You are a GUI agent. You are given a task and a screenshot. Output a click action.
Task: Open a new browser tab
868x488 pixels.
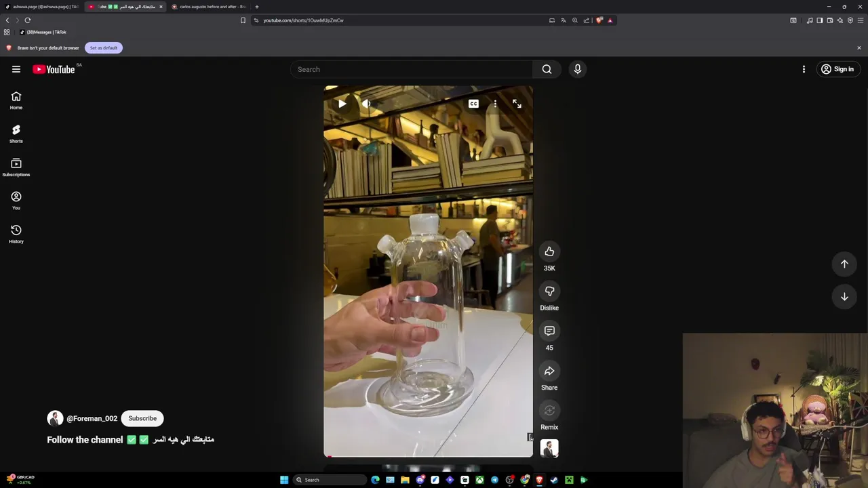[x=257, y=7]
